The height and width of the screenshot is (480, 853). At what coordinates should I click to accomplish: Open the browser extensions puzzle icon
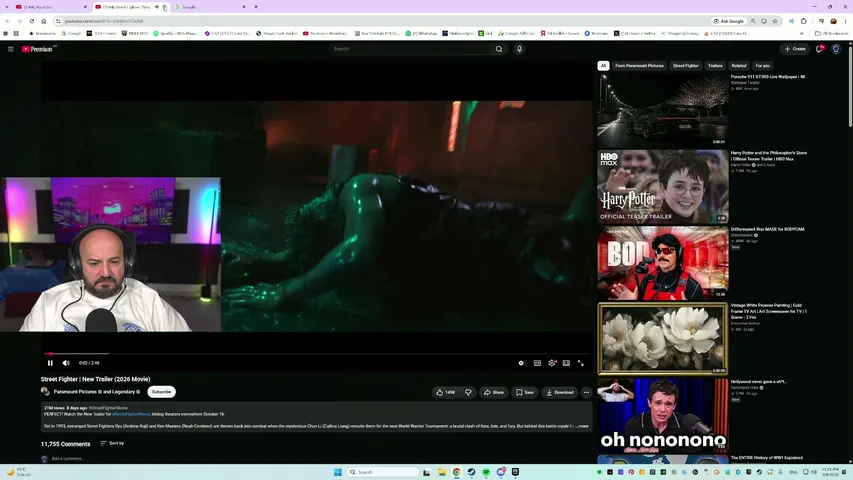pos(803,21)
